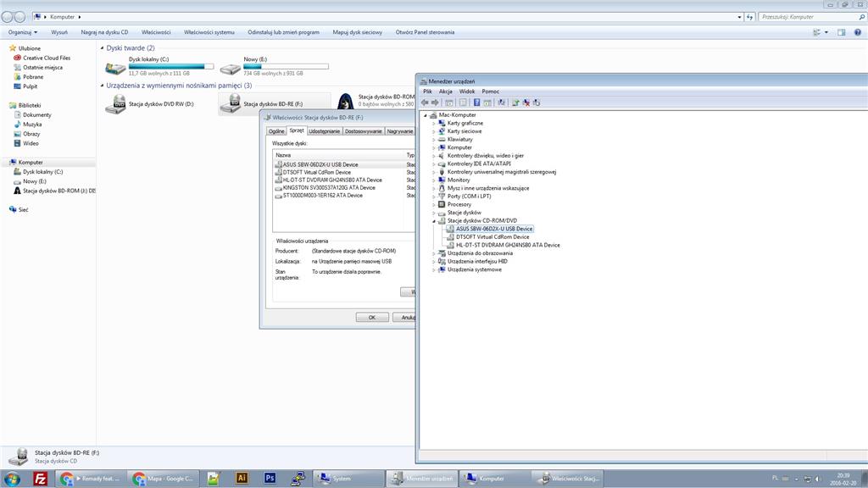Click Odinstaluj lub zmień program

(x=283, y=32)
